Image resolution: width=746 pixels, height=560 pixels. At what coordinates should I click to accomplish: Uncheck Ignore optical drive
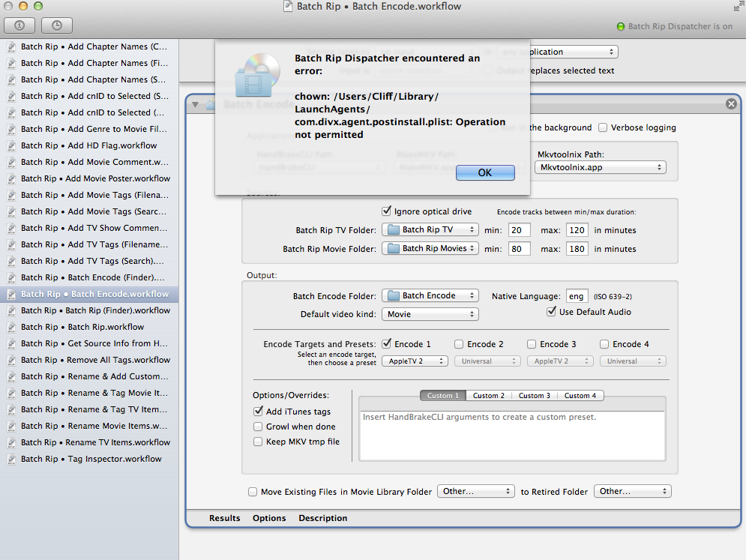386,211
